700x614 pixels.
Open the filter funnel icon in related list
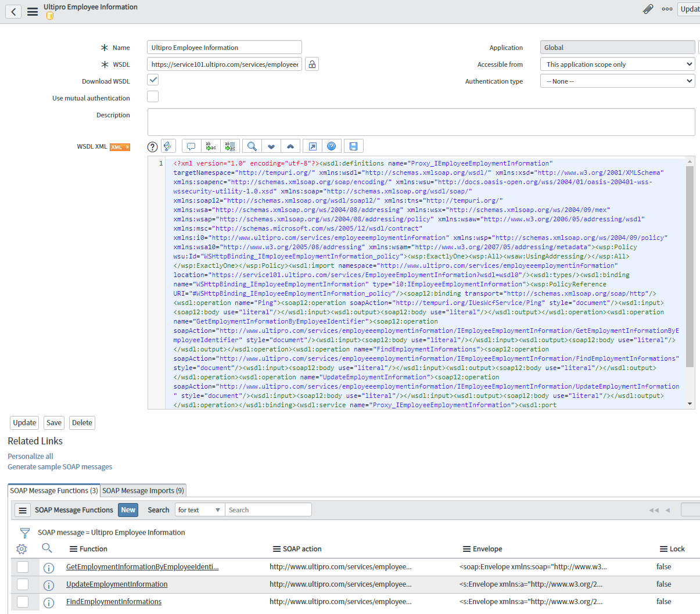[x=24, y=533]
